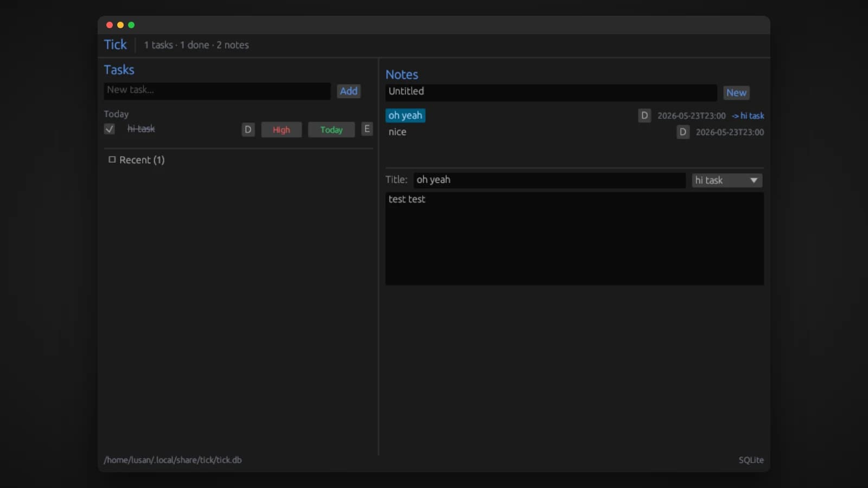The width and height of the screenshot is (868, 488).
Task: Click the struck-through 'hi task' label
Action: point(141,129)
